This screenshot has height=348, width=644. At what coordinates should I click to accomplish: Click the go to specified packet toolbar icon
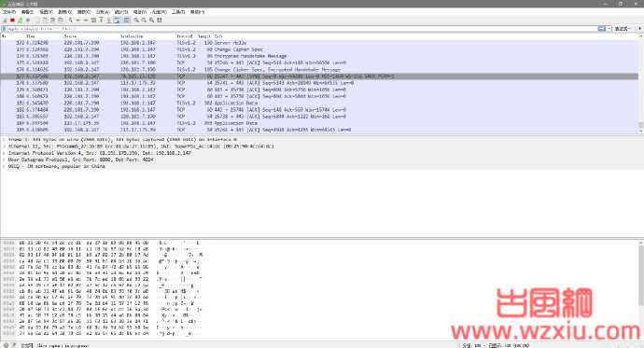click(x=93, y=21)
